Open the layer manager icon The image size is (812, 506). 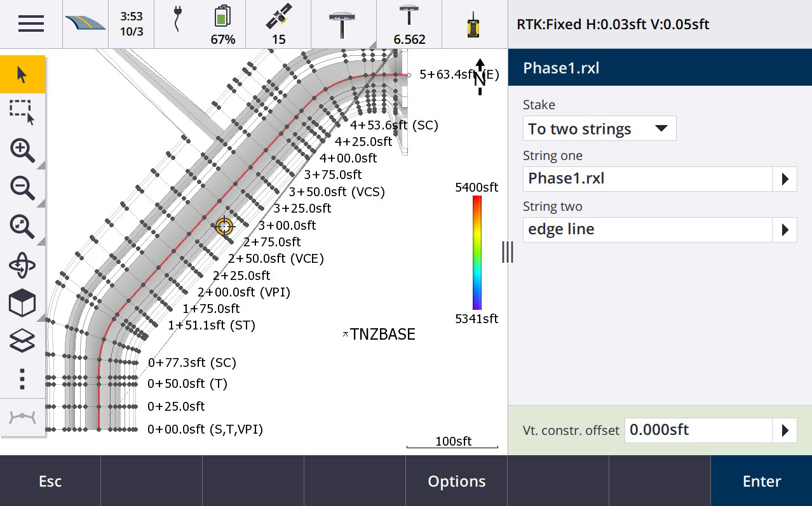coord(22,341)
